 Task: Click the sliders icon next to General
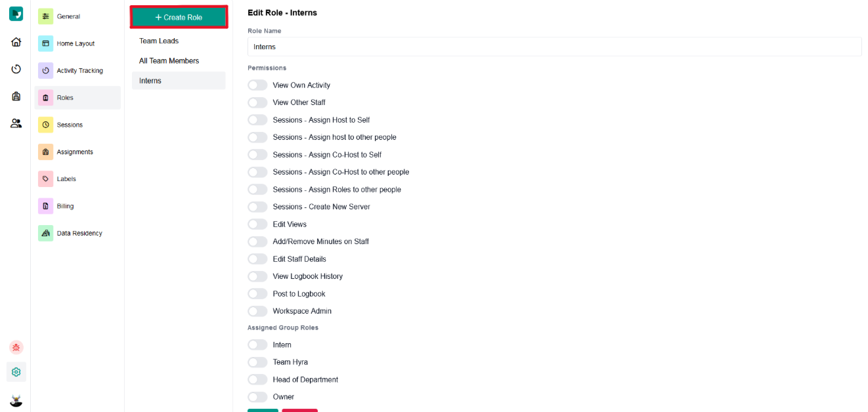click(x=45, y=15)
